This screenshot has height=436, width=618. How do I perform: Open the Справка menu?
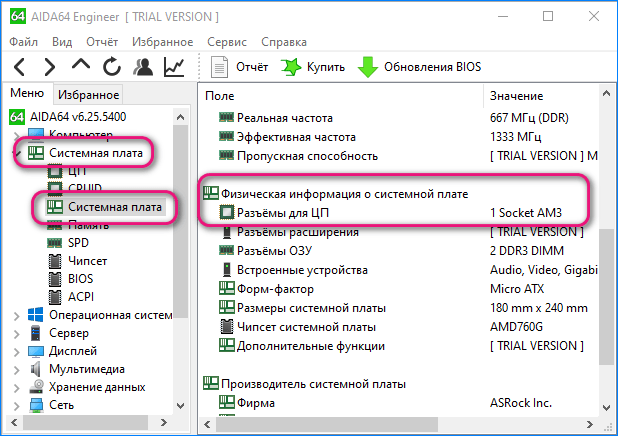coord(284,42)
